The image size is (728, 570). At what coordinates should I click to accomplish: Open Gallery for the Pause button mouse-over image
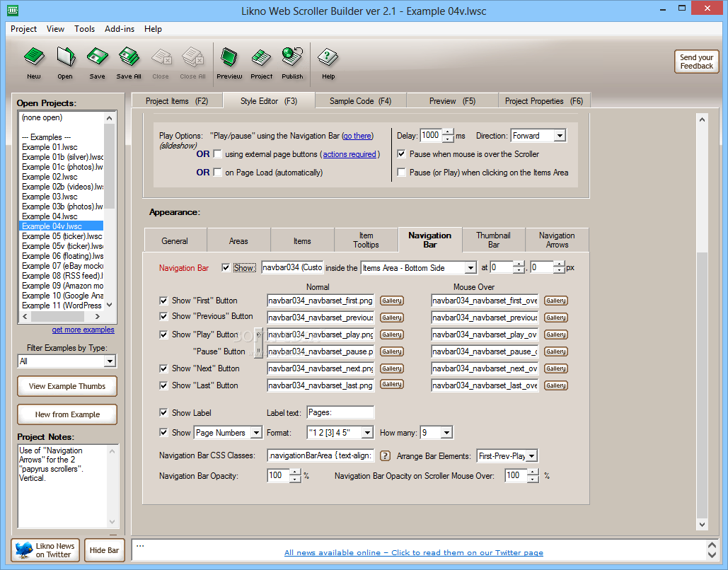pyautogui.click(x=556, y=351)
